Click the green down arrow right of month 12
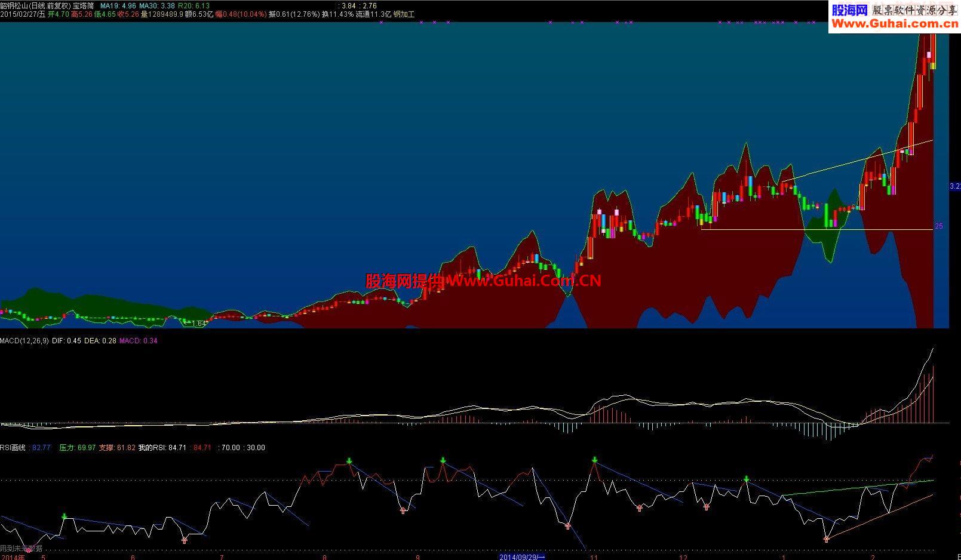This screenshot has height=560, width=961. [x=747, y=479]
